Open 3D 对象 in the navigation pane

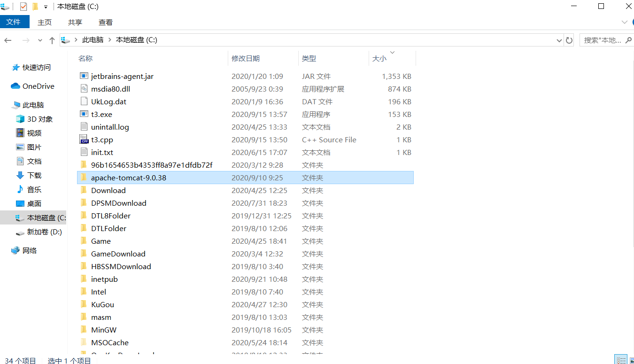pyautogui.click(x=40, y=119)
